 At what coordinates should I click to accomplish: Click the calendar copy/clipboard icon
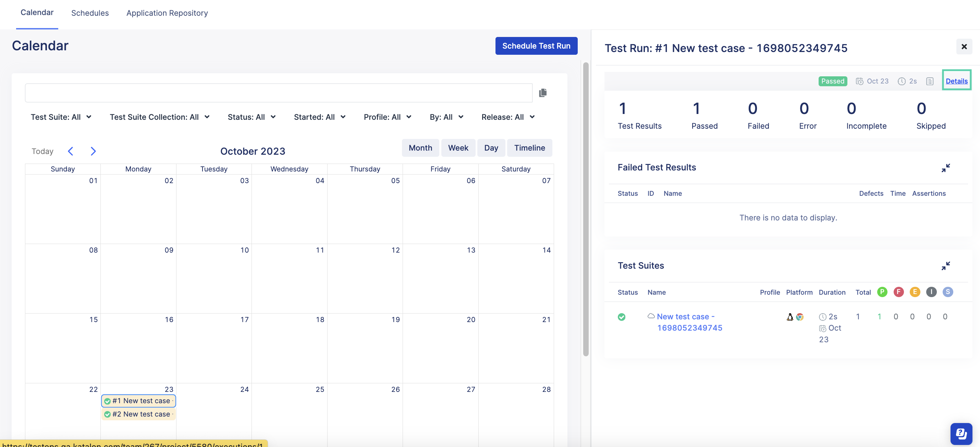(542, 93)
